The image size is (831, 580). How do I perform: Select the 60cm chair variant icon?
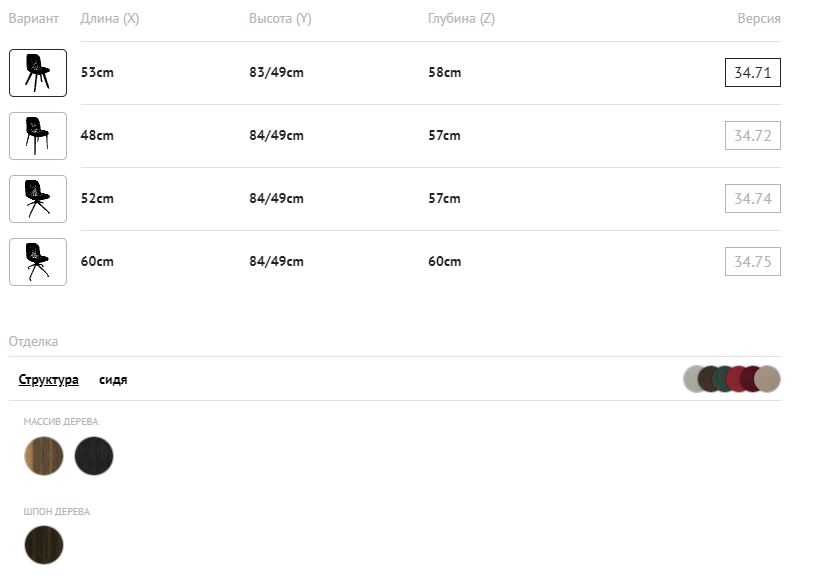pos(38,262)
